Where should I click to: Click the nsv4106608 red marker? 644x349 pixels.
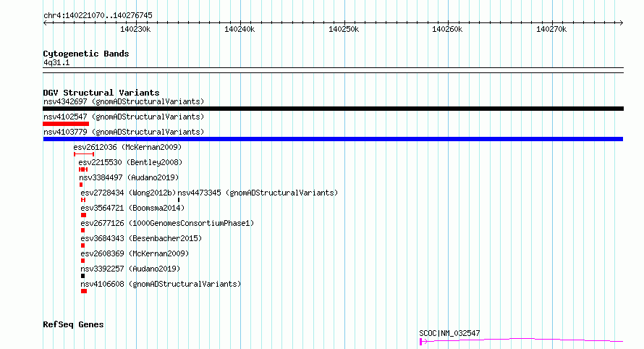84,291
